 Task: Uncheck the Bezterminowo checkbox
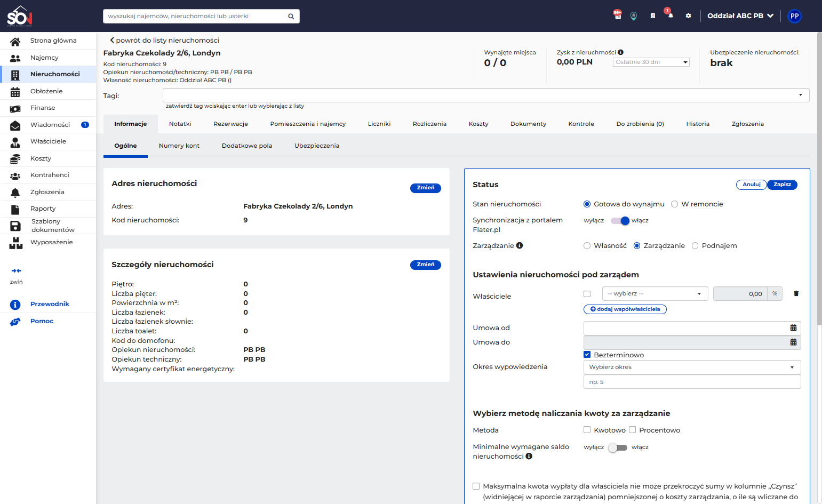587,355
